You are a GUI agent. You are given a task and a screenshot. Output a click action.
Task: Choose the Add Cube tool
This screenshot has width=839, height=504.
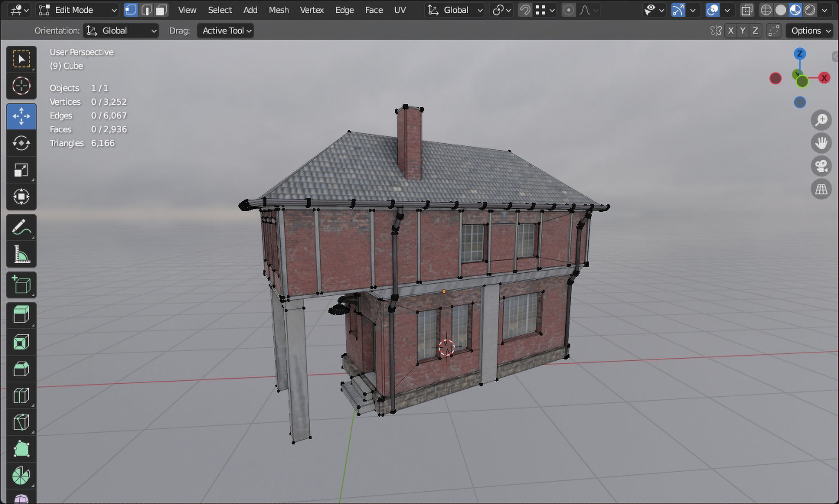21,285
